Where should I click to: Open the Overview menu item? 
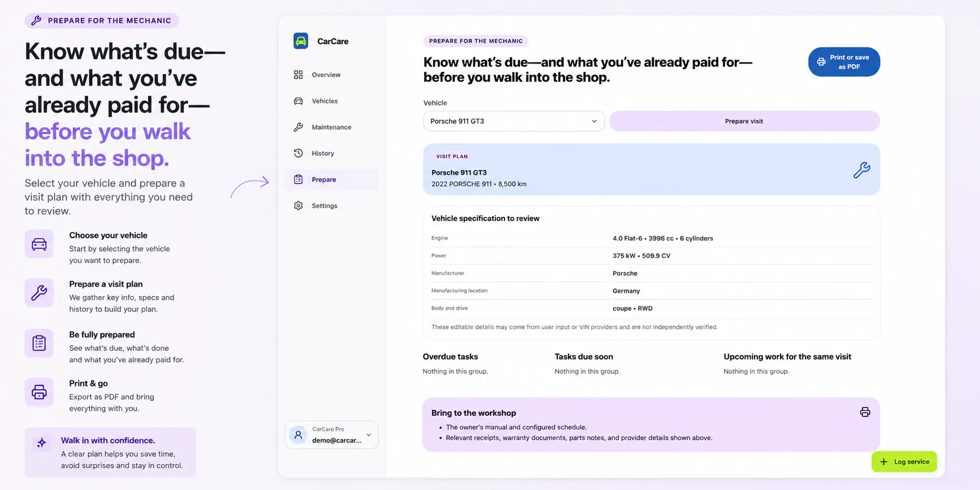(331, 75)
